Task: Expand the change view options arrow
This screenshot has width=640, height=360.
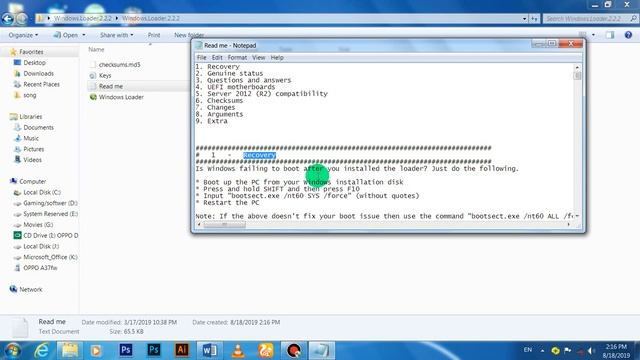Action: [x=593, y=35]
